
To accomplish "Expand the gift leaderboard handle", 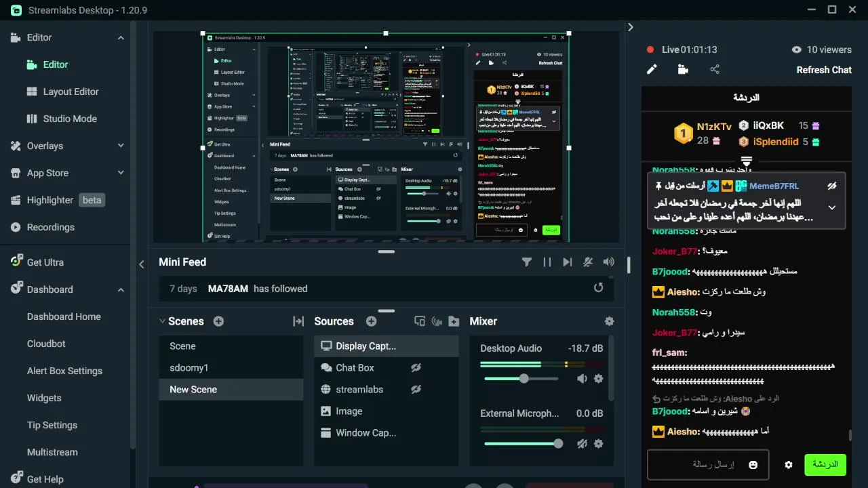I will tap(747, 161).
